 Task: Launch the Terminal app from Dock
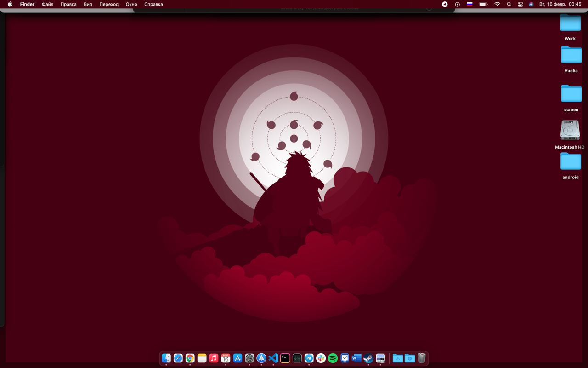coord(285,358)
